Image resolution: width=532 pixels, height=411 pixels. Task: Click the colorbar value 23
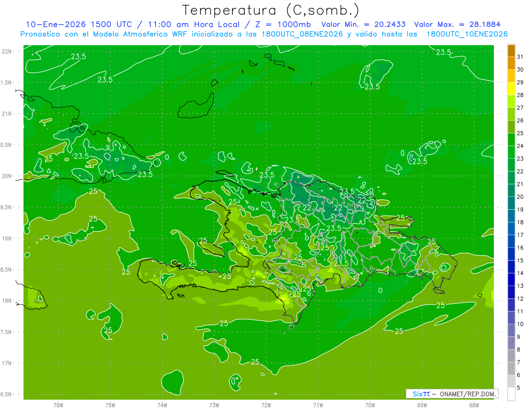(520, 159)
